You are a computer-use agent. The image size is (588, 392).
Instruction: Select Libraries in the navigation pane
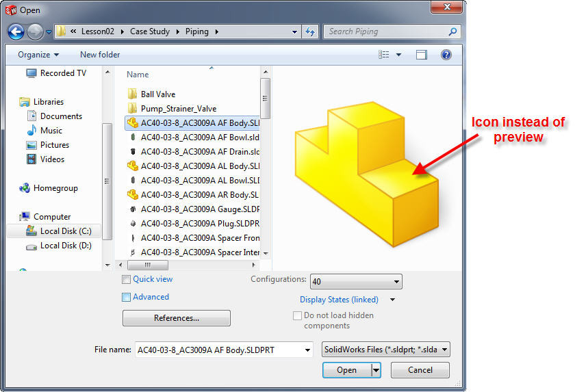click(49, 102)
